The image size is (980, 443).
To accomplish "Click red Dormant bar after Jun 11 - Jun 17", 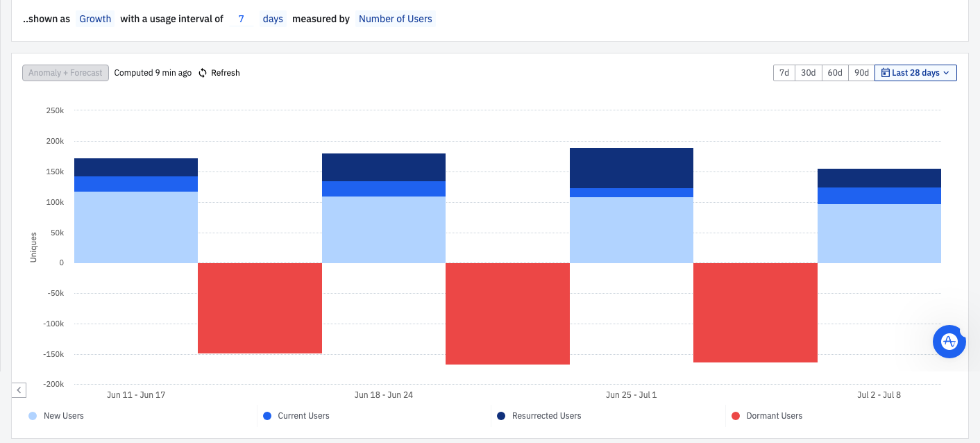I will tap(260, 308).
